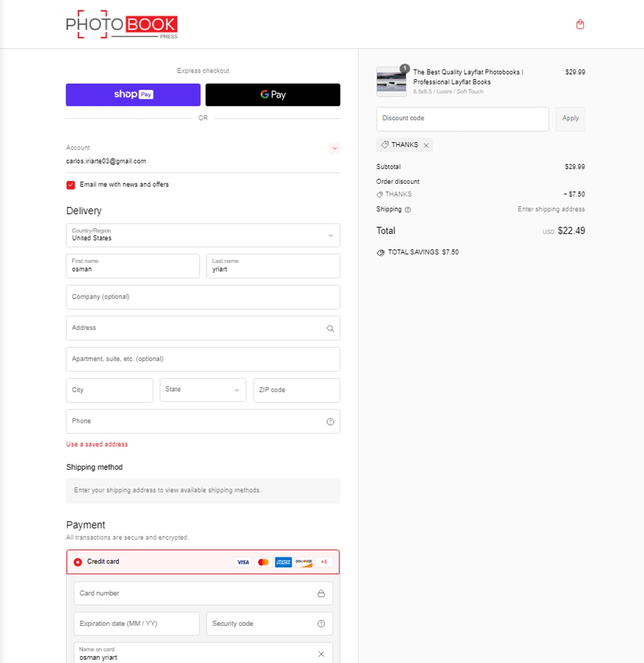
Task: Click the Subtotal $29.99 value
Action: coord(575,167)
